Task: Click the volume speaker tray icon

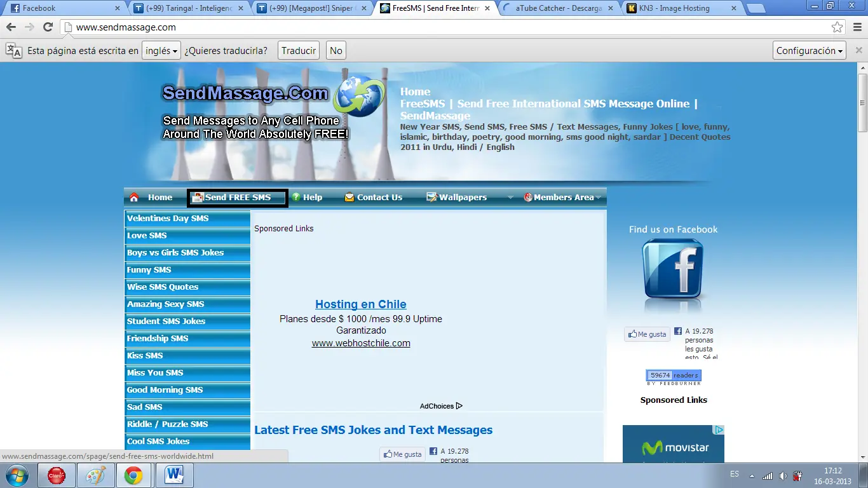Action: click(x=783, y=475)
